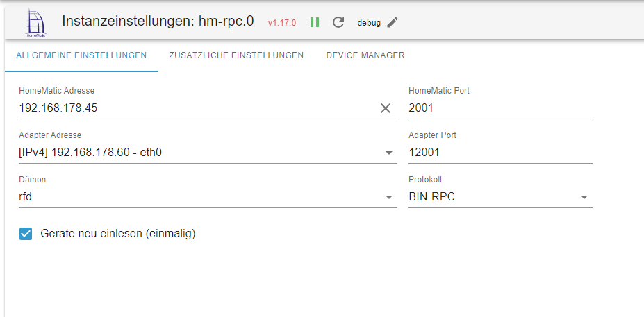The width and height of the screenshot is (644, 317).
Task: Focus the HomeMatic Port field
Action: pos(500,108)
